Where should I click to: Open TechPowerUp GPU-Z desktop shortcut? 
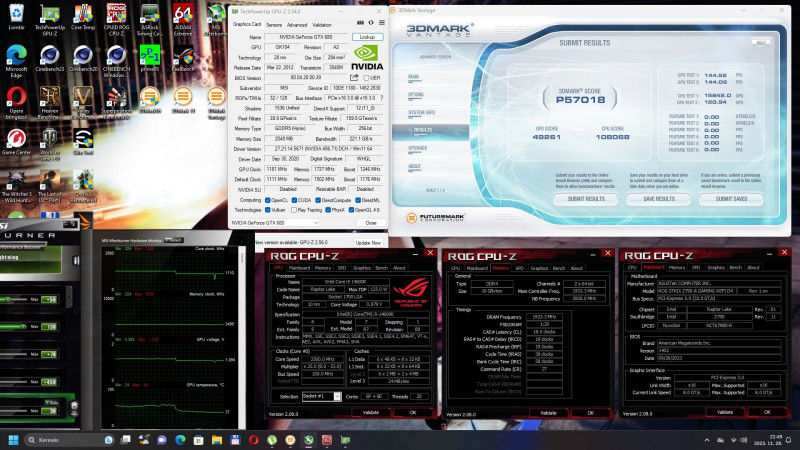49,19
